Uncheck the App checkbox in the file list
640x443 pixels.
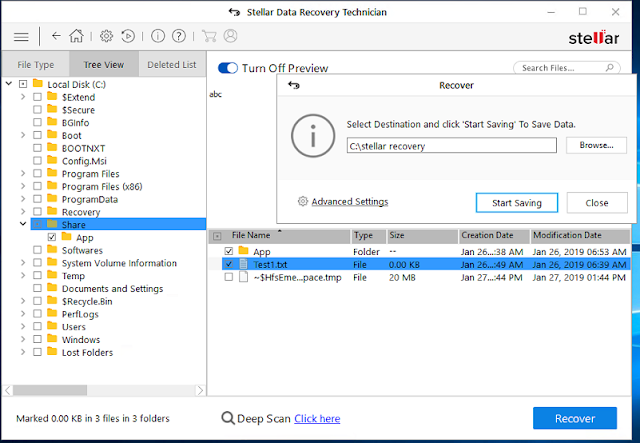(229, 251)
